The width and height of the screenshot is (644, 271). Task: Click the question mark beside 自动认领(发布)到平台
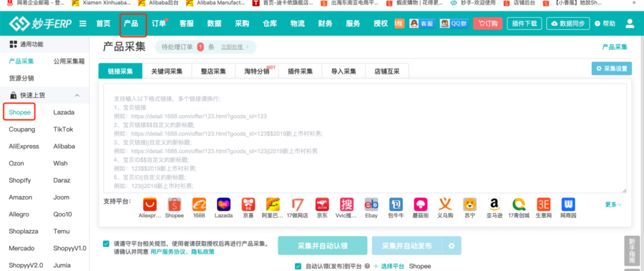tap(367, 266)
